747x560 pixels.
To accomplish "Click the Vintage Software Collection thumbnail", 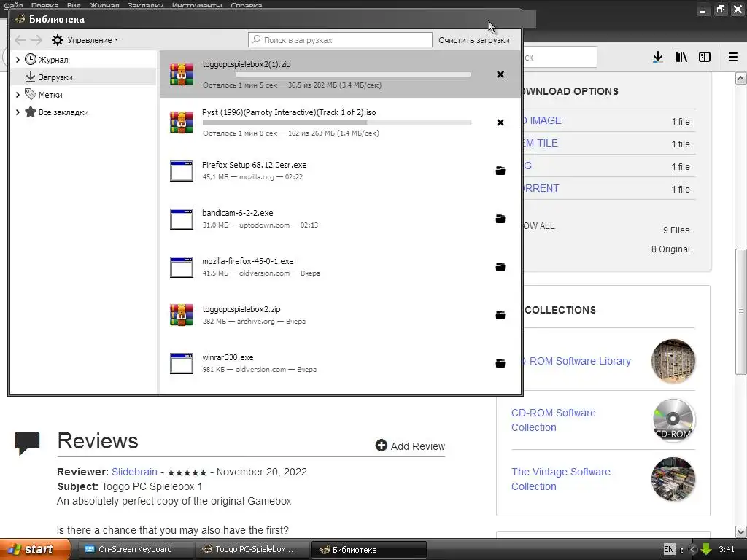I will tap(673, 479).
